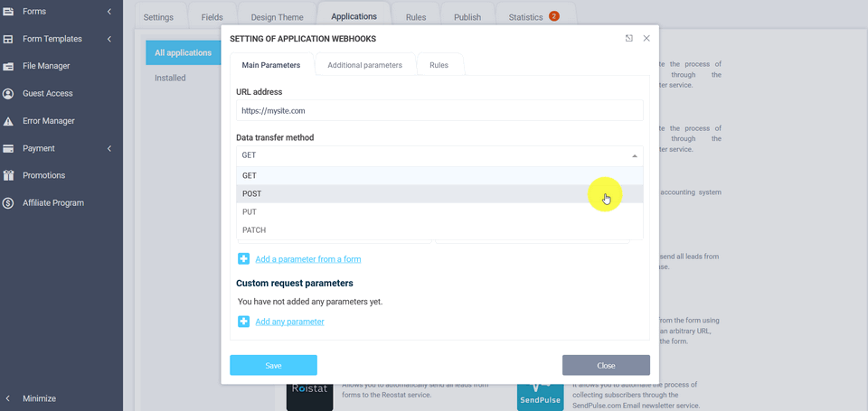Open the Rules page tab
Image resolution: width=868 pixels, height=411 pixels.
click(x=416, y=17)
